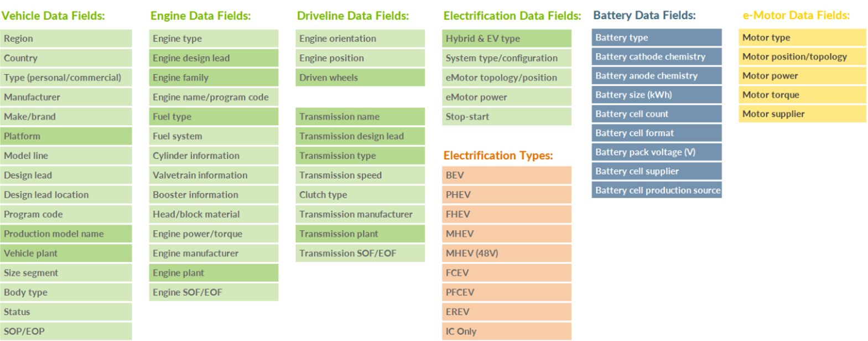This screenshot has width=868, height=341.
Task: Click the Battery cell production source field
Action: [656, 190]
